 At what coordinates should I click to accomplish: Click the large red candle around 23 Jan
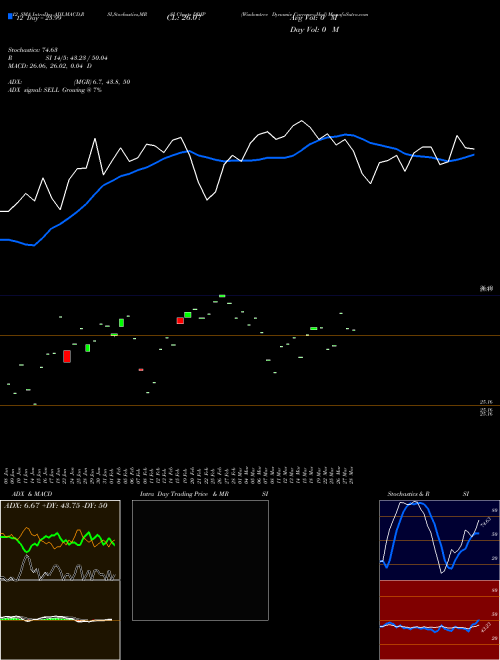67,356
